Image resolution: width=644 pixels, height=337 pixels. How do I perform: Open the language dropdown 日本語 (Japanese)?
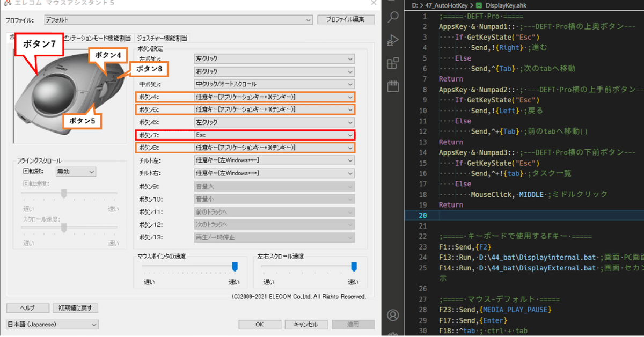tap(52, 325)
